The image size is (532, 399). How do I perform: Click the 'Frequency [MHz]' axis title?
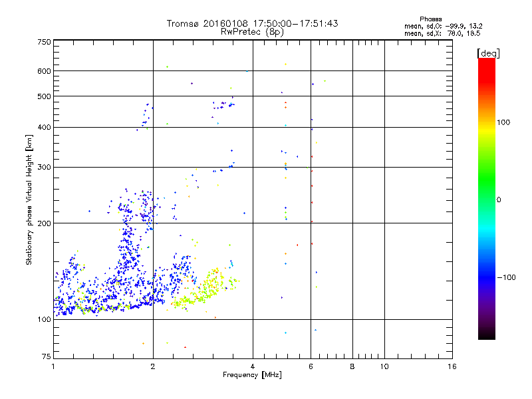coord(252,375)
